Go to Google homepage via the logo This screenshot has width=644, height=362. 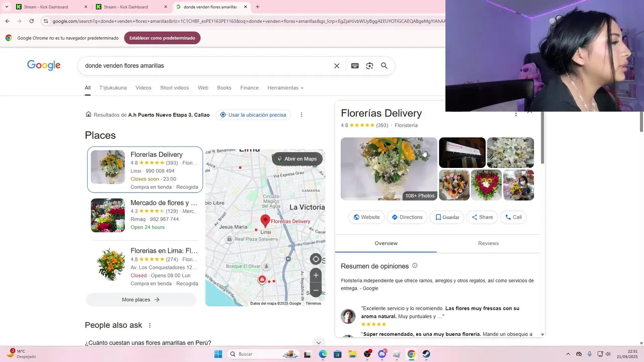(x=44, y=65)
